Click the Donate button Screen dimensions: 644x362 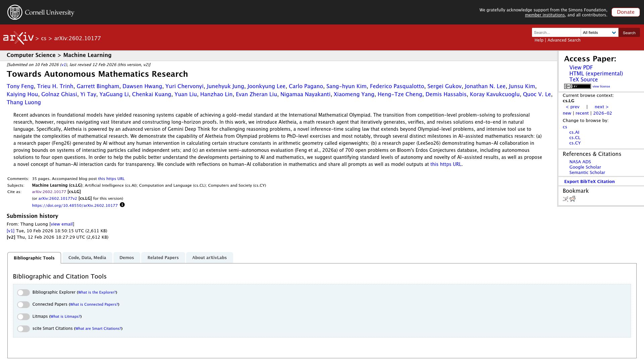626,12
